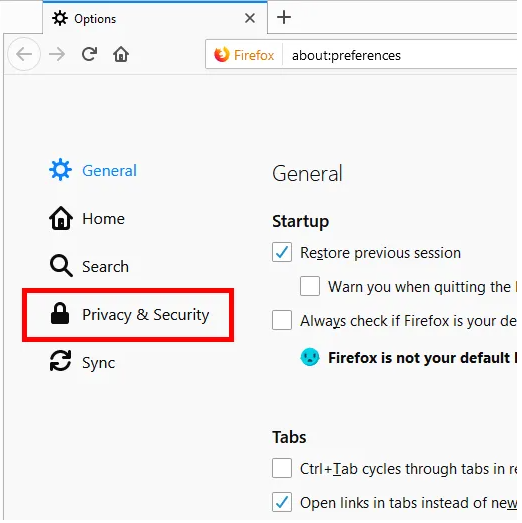Viewport: 522px width, 523px height.
Task: Open a new tab with the plus button
Action: coord(284,17)
